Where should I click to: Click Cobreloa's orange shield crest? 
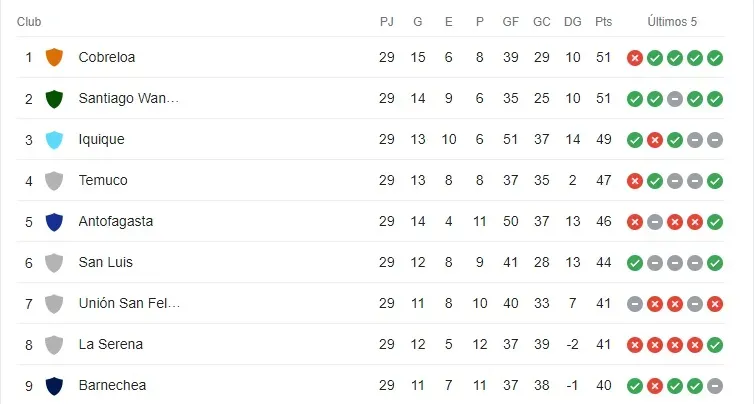[x=55, y=58]
